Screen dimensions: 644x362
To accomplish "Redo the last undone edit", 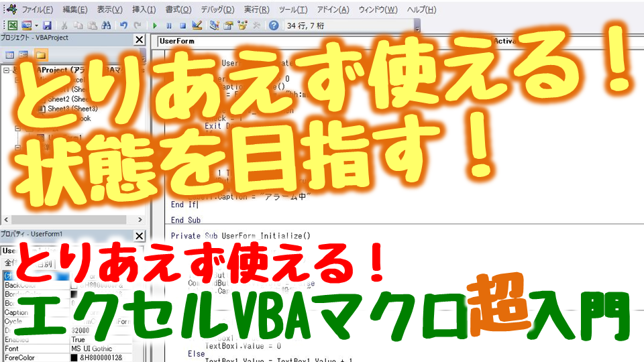I will click(138, 25).
